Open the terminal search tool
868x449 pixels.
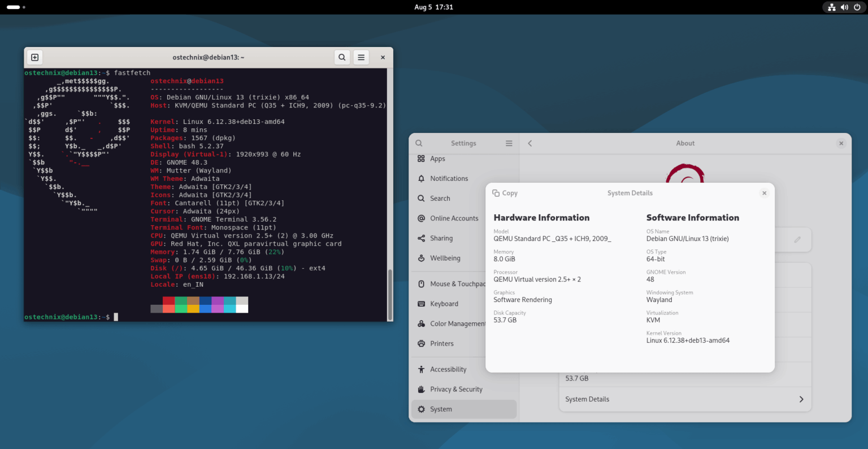[x=342, y=57]
